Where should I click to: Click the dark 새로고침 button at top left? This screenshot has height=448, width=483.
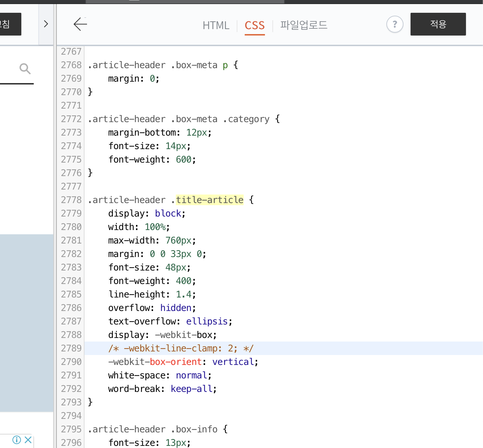[10, 24]
